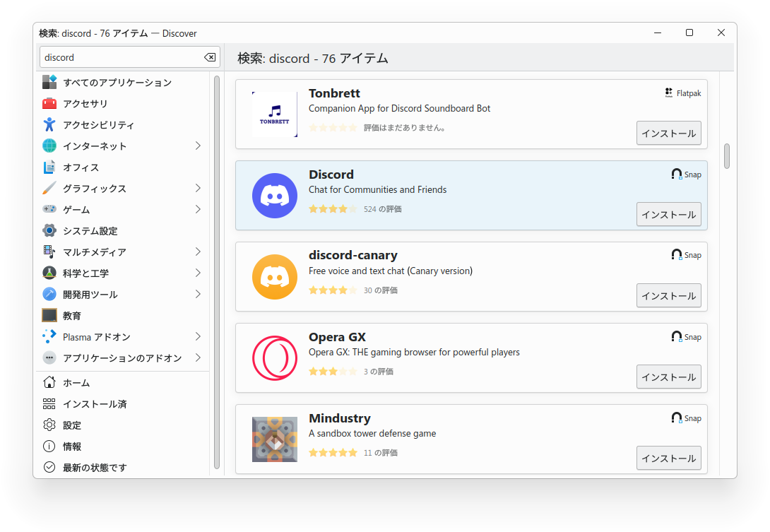The width and height of the screenshot is (770, 532).
Task: Click Mindustry's five-star rating
Action: click(333, 453)
